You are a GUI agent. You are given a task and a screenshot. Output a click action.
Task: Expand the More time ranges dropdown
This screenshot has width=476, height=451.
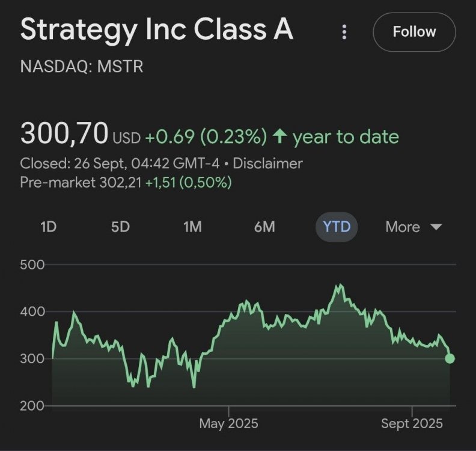(413, 227)
